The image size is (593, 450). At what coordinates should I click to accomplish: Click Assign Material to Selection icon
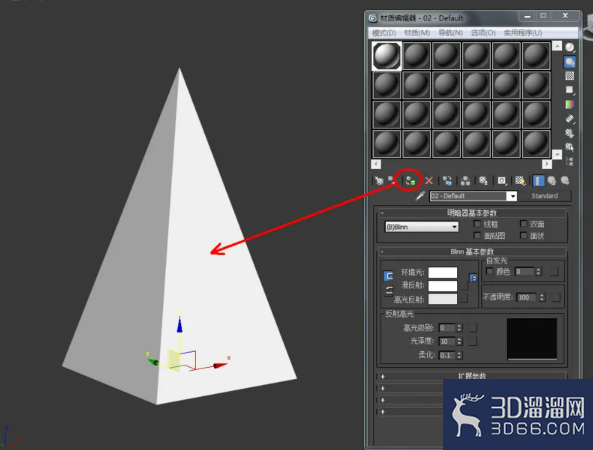pos(410,181)
